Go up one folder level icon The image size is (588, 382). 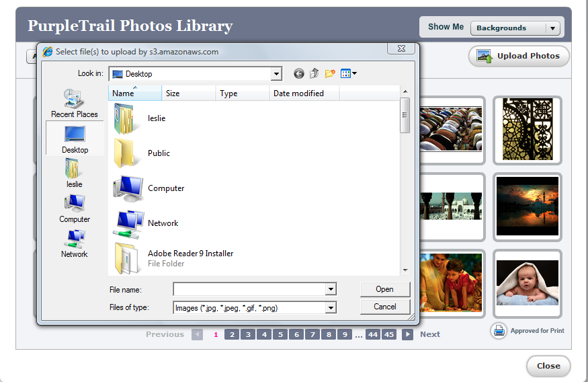pyautogui.click(x=314, y=73)
